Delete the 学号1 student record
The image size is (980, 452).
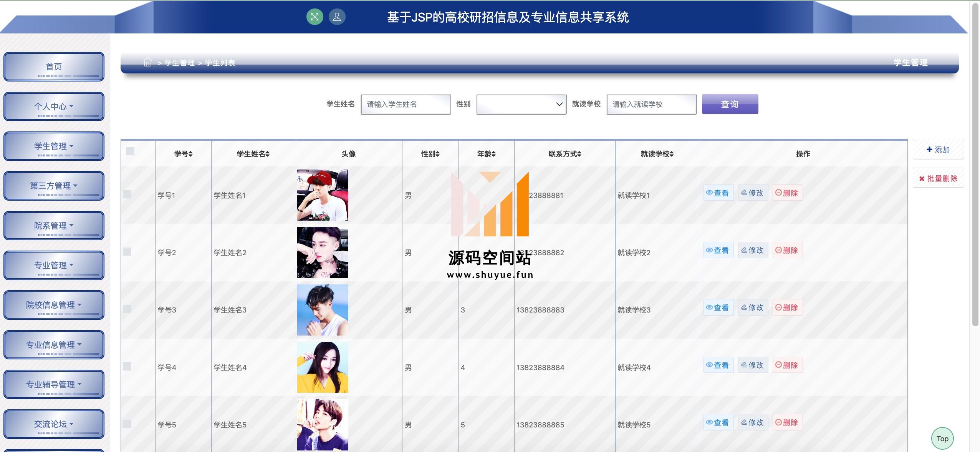click(x=787, y=193)
